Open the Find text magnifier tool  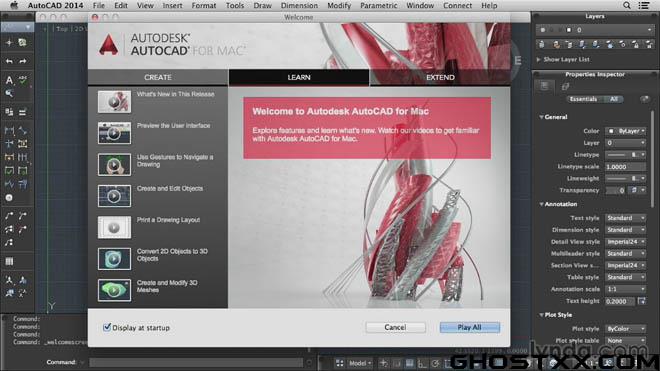[x=9, y=93]
